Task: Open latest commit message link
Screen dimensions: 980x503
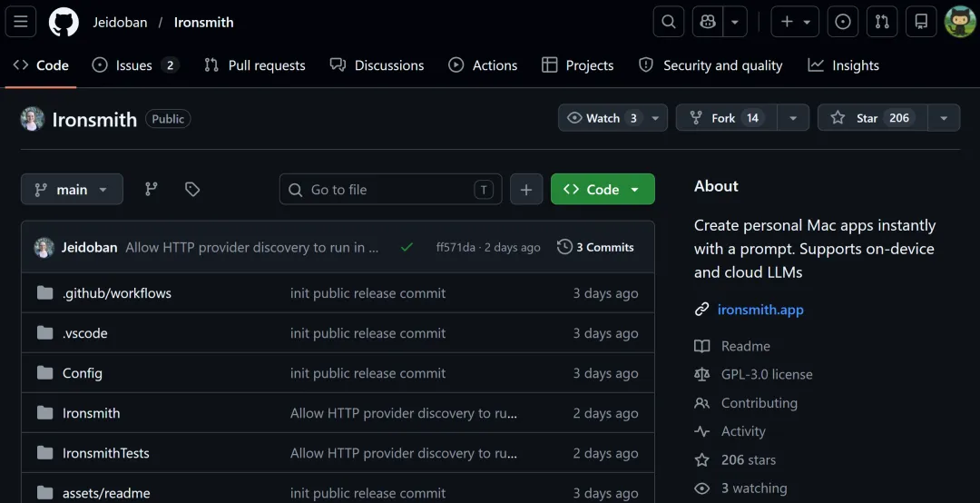Action: point(252,247)
